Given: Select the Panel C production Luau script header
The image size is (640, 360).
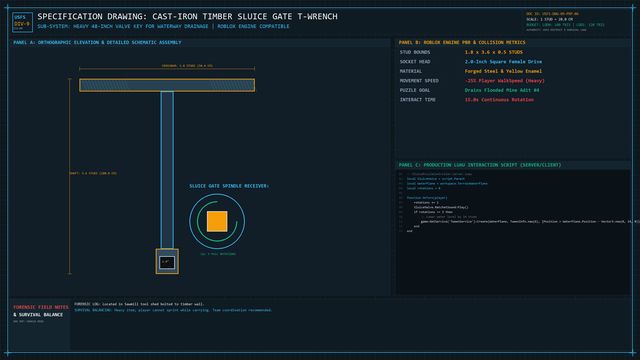Looking at the screenshot, I should (480, 165).
